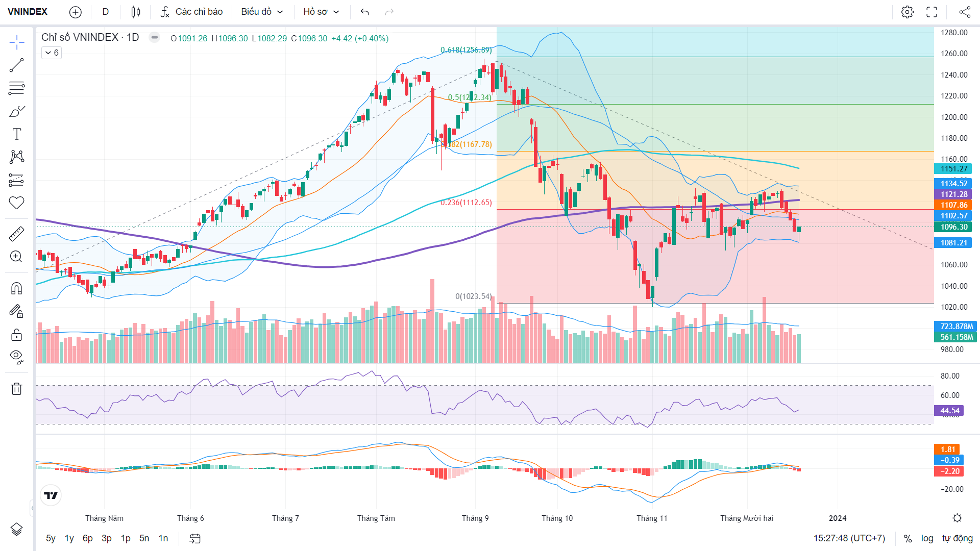Click the heart favorites icon
The height and width of the screenshot is (551, 980).
tap(16, 203)
